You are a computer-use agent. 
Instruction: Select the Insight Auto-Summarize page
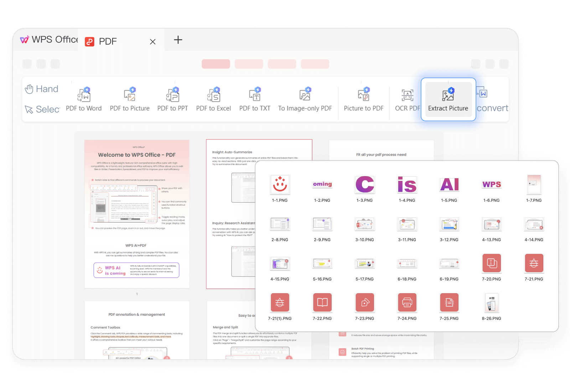tap(231, 214)
